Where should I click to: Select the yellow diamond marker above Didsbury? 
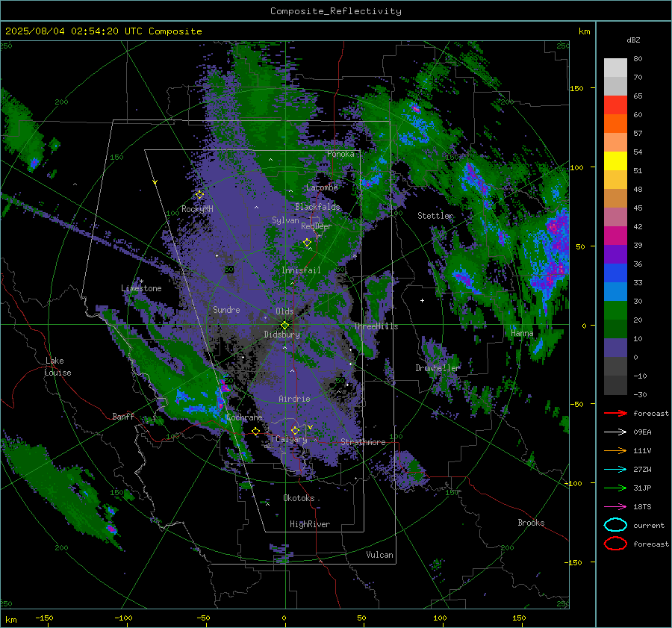[x=284, y=325]
